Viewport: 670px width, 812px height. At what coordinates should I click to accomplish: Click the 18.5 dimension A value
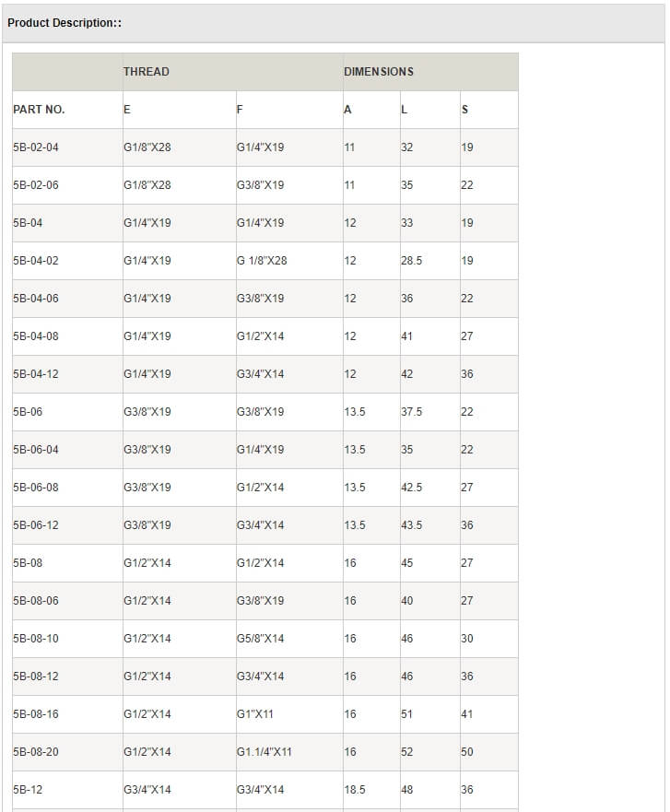coord(355,790)
